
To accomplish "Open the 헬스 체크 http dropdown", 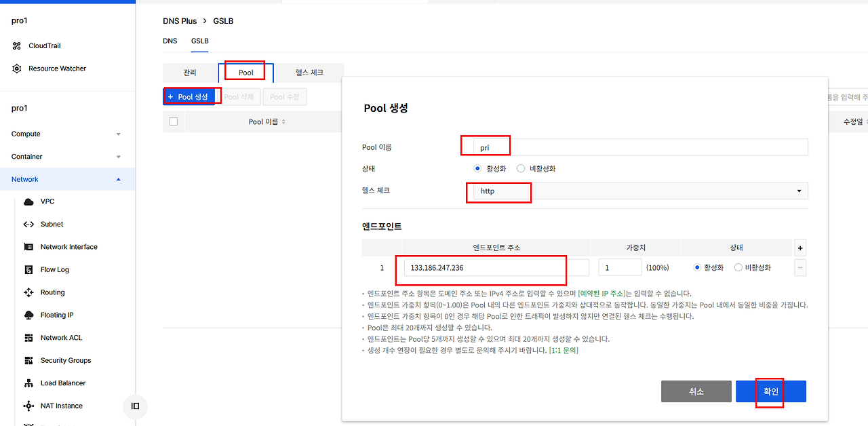I will tap(635, 191).
